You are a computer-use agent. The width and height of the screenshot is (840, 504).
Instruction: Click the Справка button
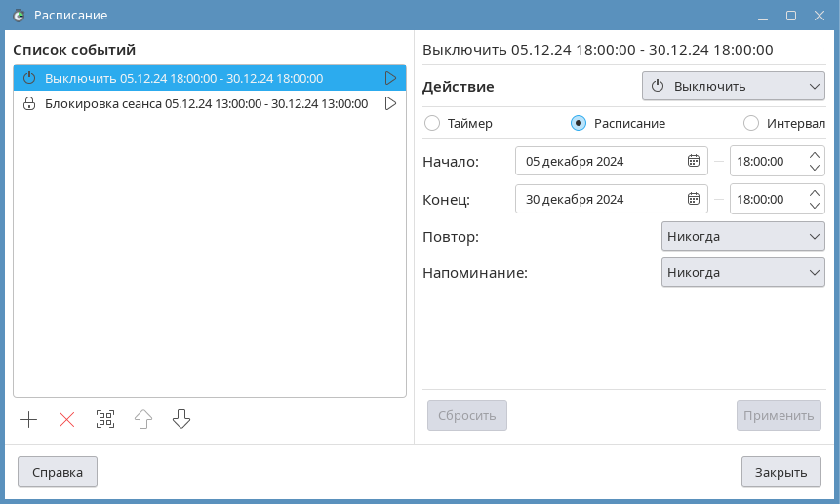[58, 473]
